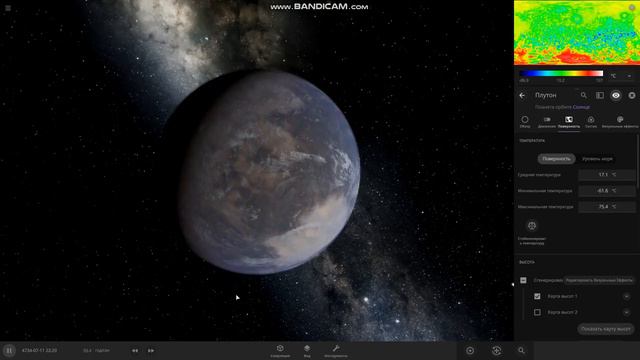
Task: Select Поверхность temperature mode button
Action: coord(556,159)
